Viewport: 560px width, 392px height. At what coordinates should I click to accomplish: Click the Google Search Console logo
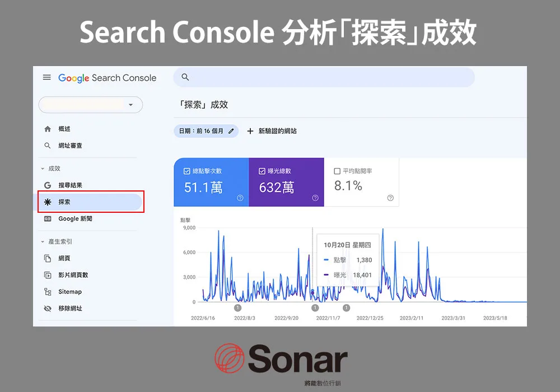(x=107, y=78)
